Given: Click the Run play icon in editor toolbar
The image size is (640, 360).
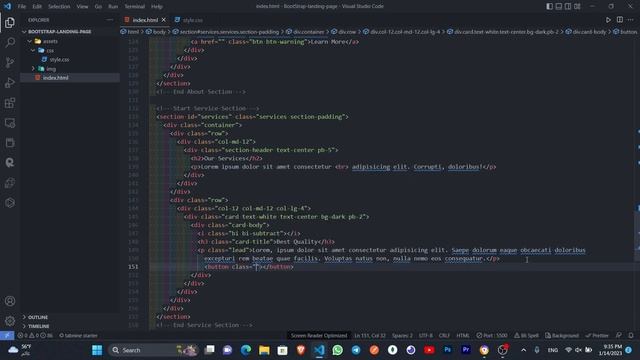Looking at the screenshot, I should click(608, 20).
